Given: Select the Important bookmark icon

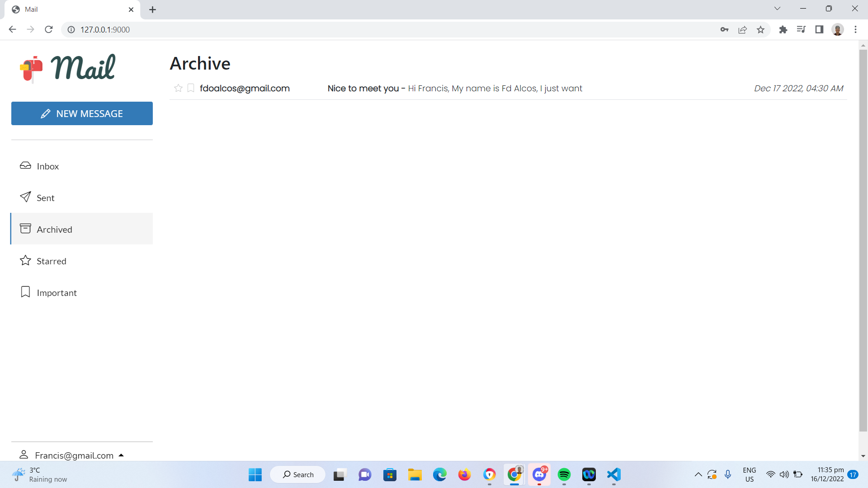Looking at the screenshot, I should point(25,291).
